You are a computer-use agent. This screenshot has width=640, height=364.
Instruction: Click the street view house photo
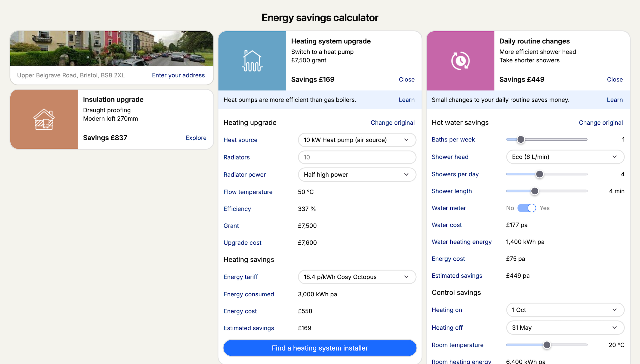pyautogui.click(x=112, y=48)
